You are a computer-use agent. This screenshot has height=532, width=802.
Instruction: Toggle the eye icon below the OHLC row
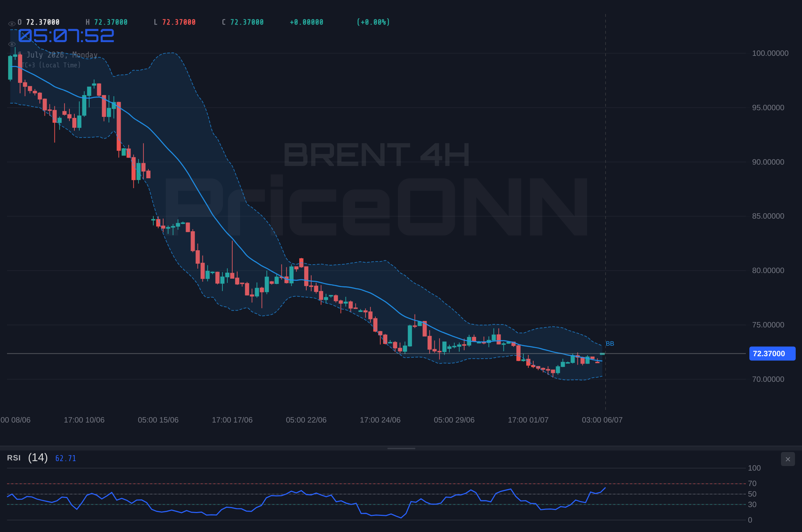[12, 44]
